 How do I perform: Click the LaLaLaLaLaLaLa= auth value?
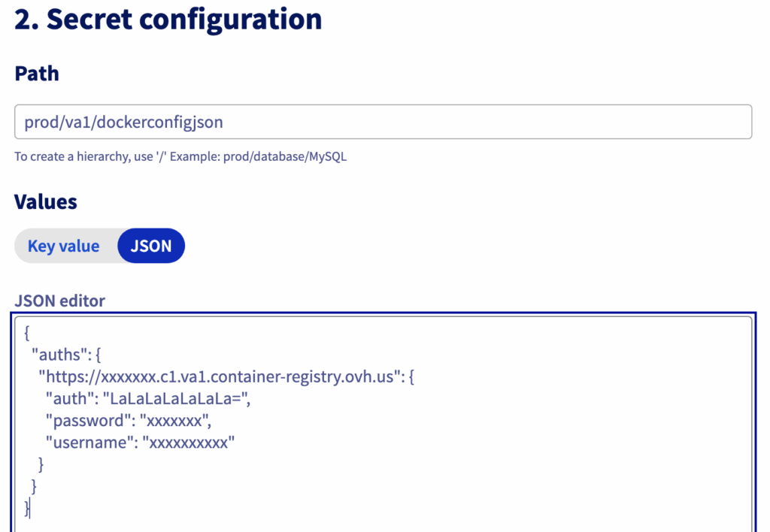coord(176,399)
